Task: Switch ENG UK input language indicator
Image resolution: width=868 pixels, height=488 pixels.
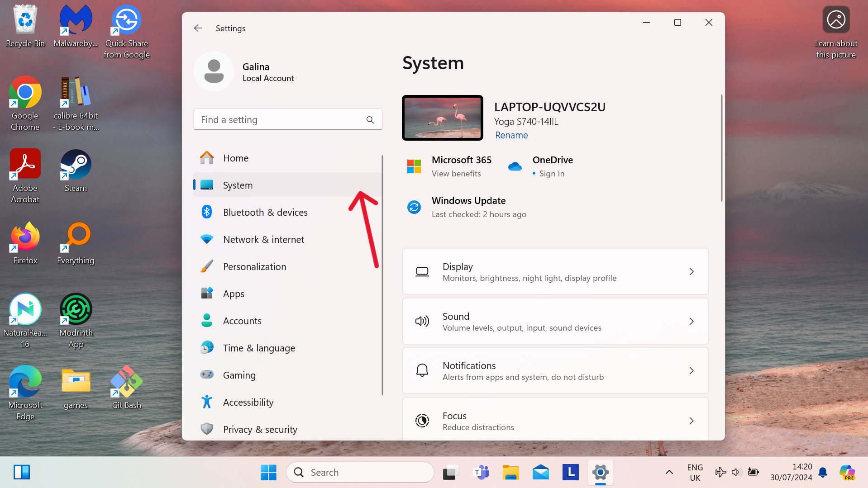Action: tap(695, 473)
